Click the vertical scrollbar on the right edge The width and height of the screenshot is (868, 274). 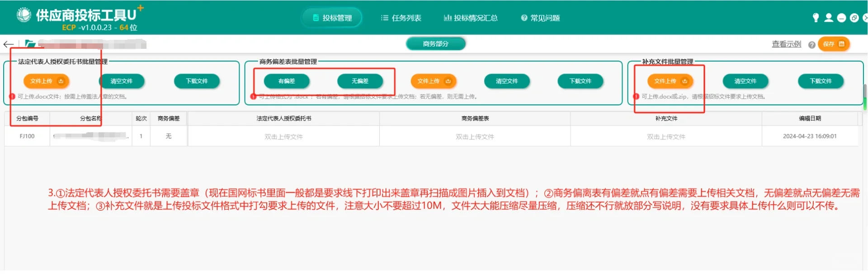865,97
